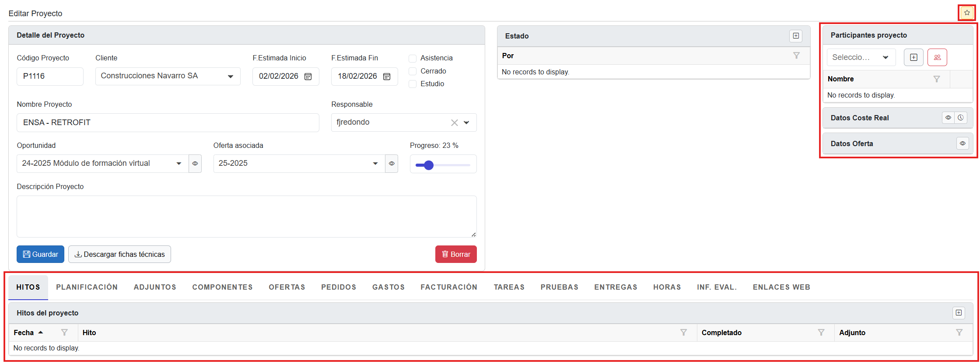Screen dimensions: 980x364
Task: Click the favorite star icon
Action: [967, 13]
